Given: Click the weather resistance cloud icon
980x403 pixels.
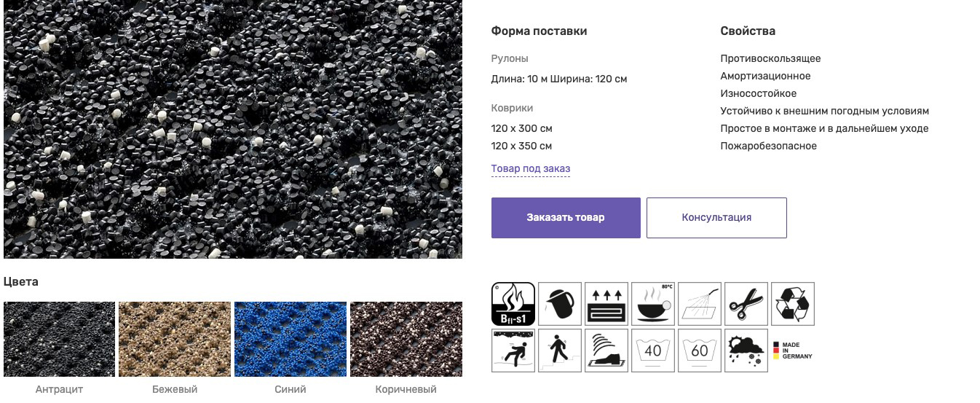Looking at the screenshot, I should [x=746, y=351].
